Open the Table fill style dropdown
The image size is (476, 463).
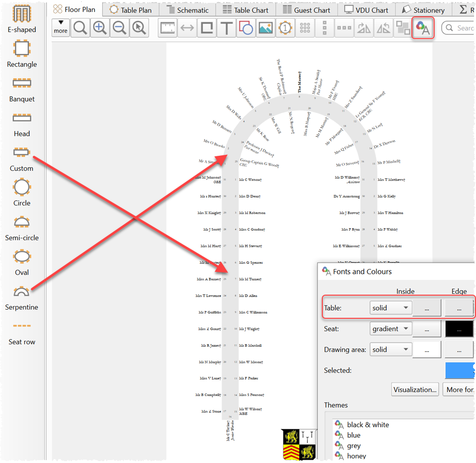[x=391, y=308]
